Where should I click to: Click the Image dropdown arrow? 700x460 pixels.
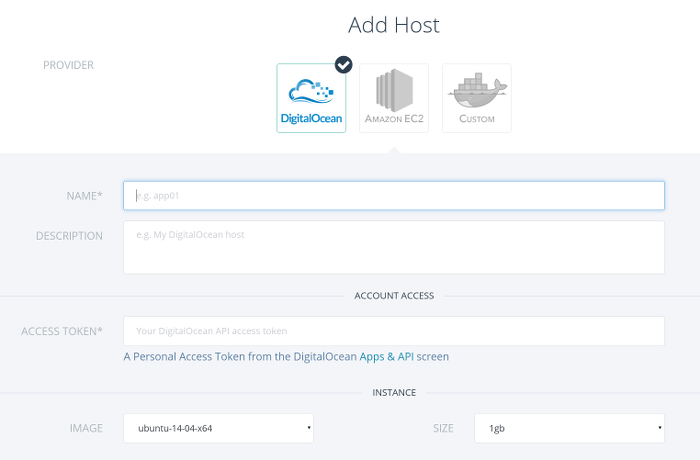point(309,428)
